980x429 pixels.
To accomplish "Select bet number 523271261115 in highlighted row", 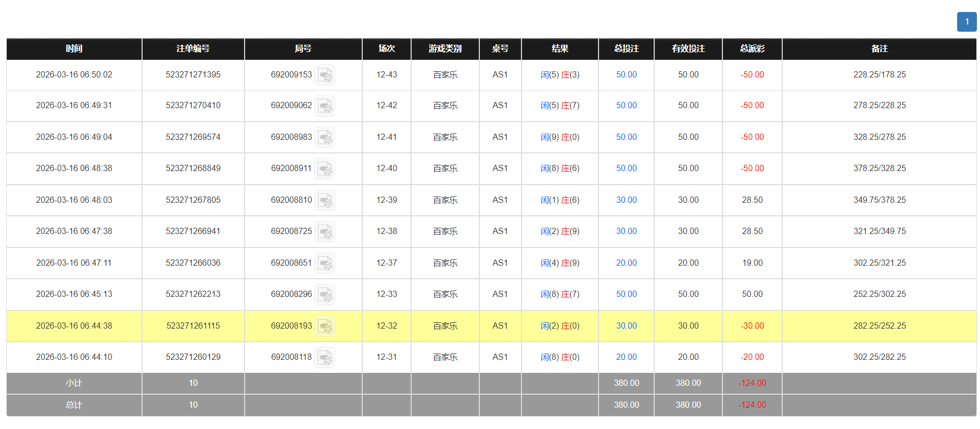I will click(193, 326).
